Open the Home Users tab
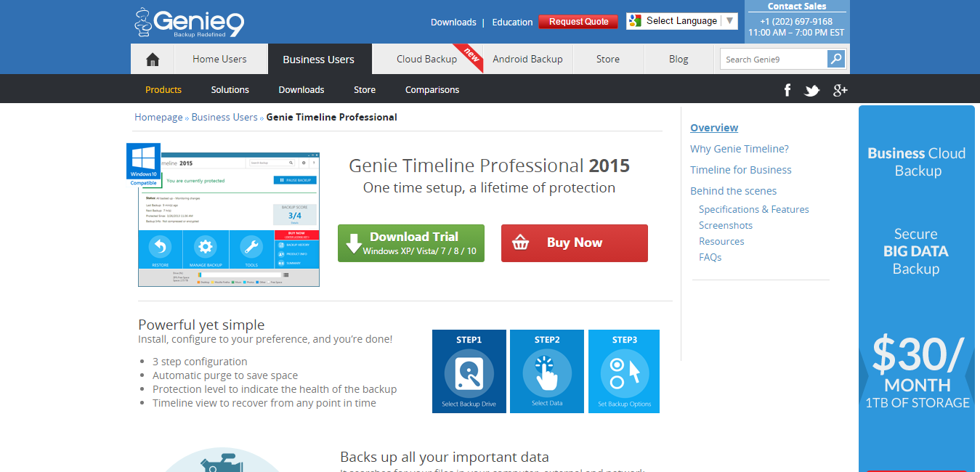This screenshot has height=472, width=980. click(x=219, y=59)
